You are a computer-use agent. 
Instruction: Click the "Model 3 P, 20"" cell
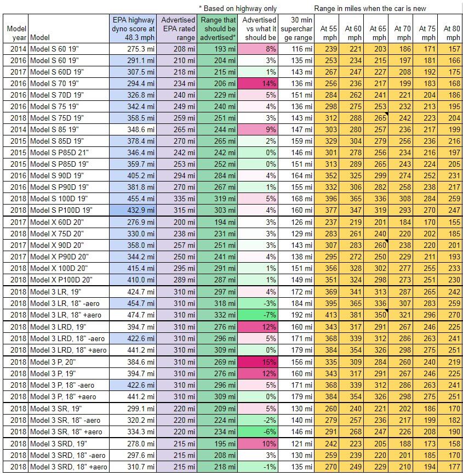tap(69, 362)
